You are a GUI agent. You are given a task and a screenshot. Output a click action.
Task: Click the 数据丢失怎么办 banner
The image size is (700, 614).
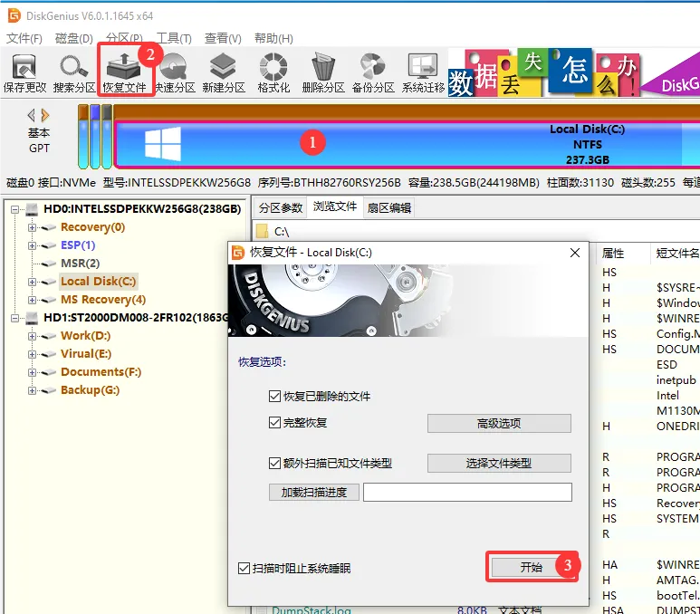[543, 72]
